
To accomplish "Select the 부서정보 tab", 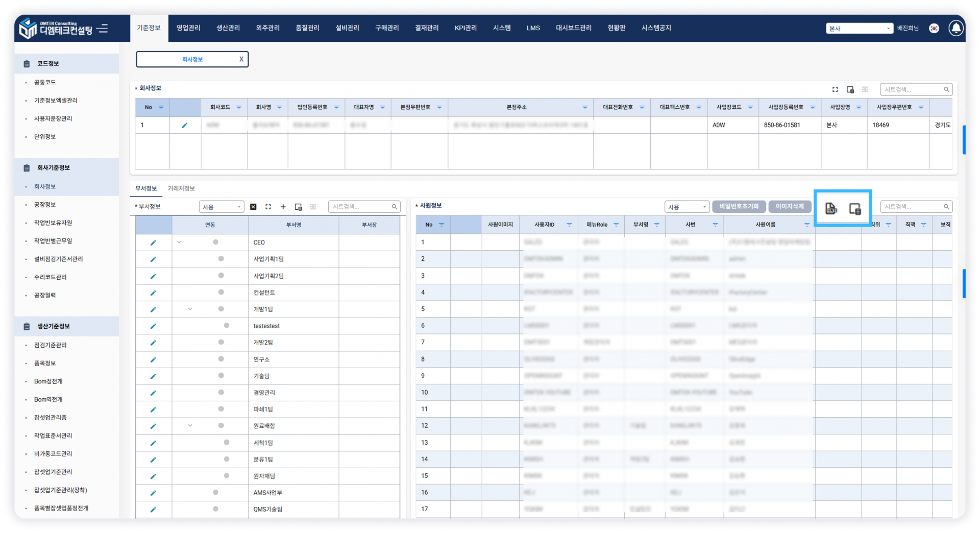I will [x=146, y=188].
